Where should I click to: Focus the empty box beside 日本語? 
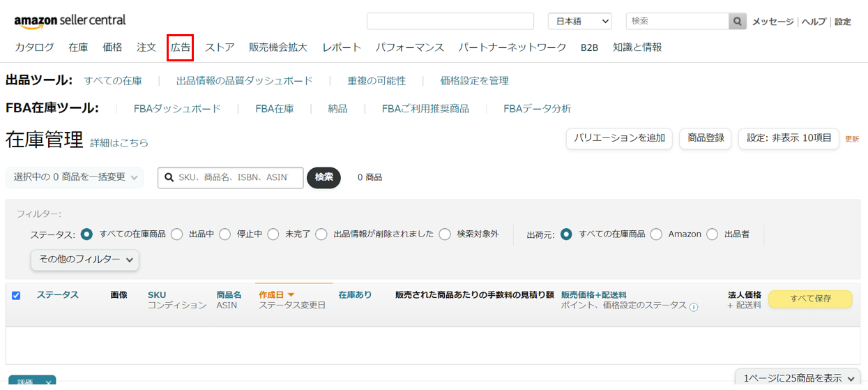[450, 21]
